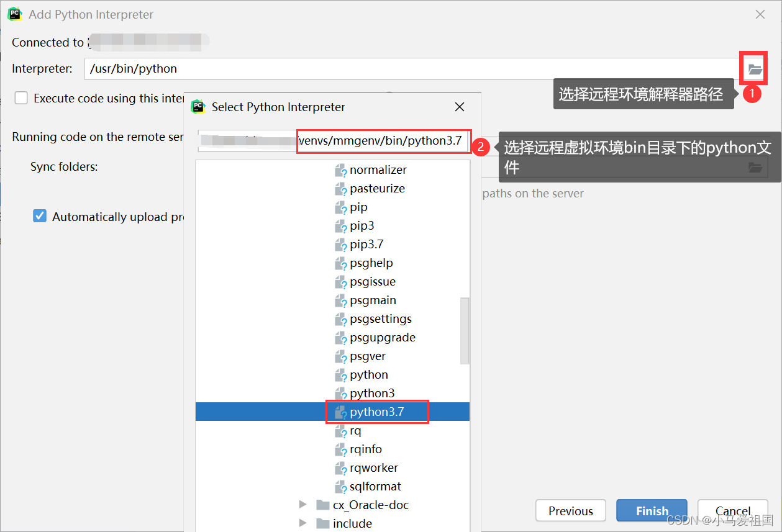Screen dimensions: 782x532
Task: Select psgver in the file tree
Action: click(x=368, y=356)
